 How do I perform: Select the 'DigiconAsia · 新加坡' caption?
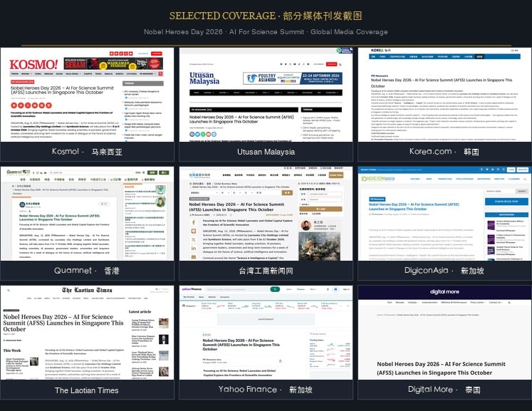click(x=444, y=271)
